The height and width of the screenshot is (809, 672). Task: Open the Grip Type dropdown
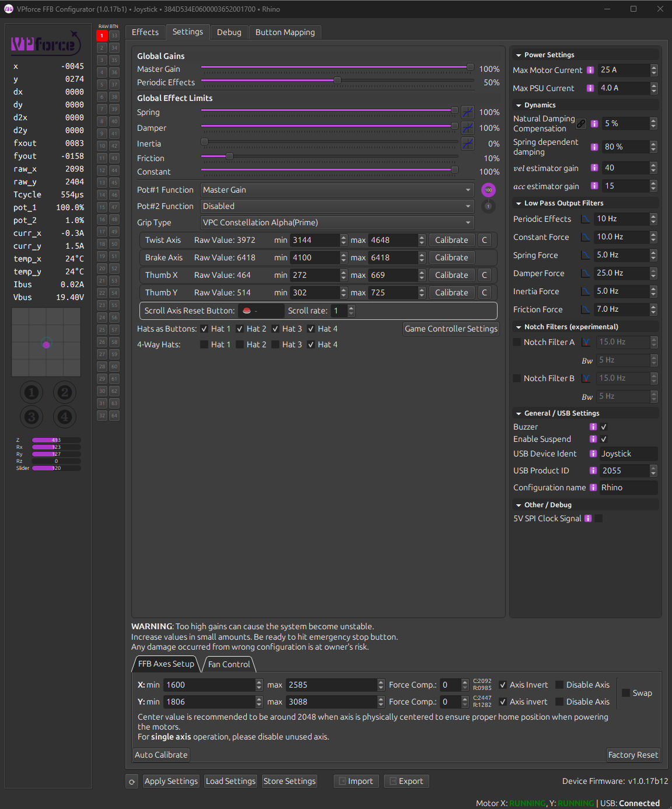tap(337, 222)
